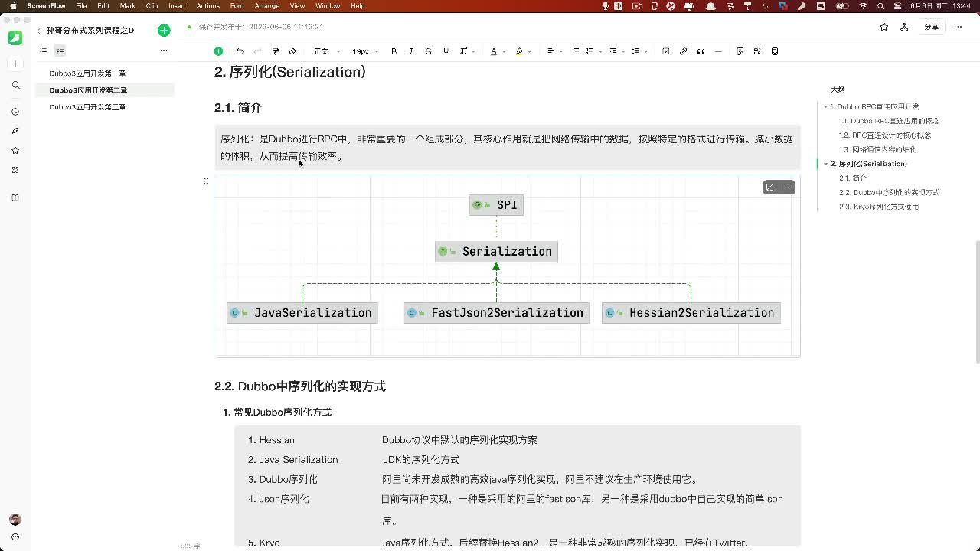The height and width of the screenshot is (551, 980).
Task: Open the Insert menu
Action: coord(177,6)
